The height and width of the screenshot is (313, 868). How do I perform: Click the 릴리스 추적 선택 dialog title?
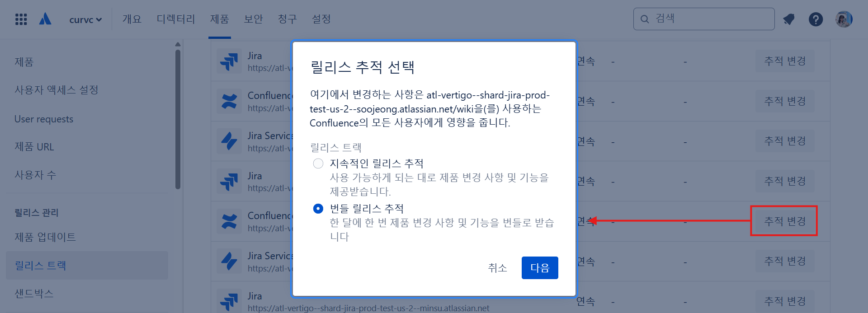(362, 67)
